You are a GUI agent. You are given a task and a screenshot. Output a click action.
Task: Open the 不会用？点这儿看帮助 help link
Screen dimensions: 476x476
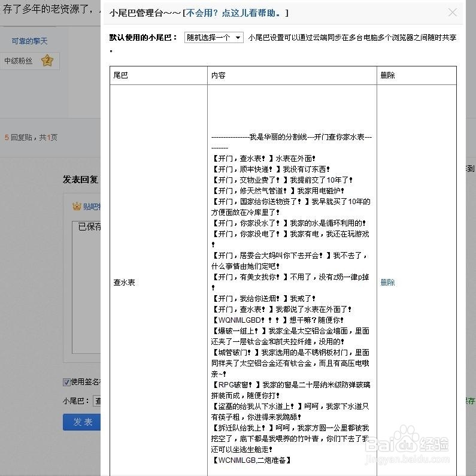(233, 13)
